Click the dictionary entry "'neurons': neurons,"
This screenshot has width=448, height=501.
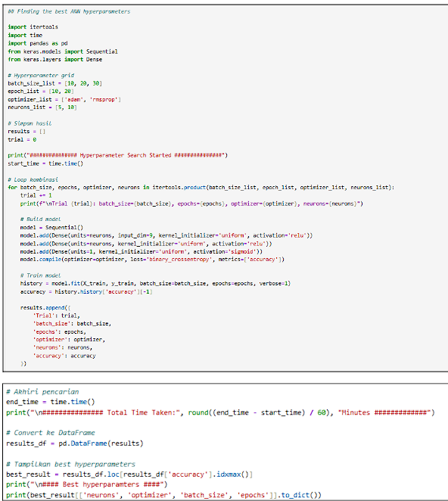(63, 347)
